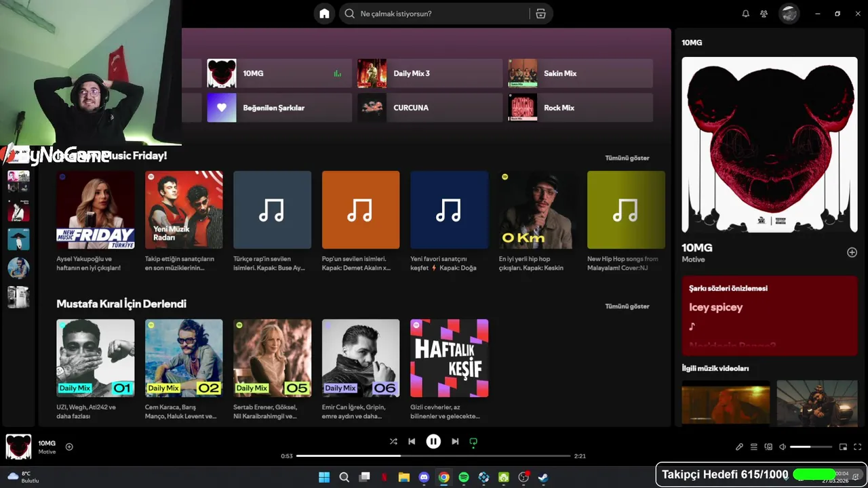Open the Browse icon in search bar
Viewport: 868px width, 488px height.
coord(540,14)
